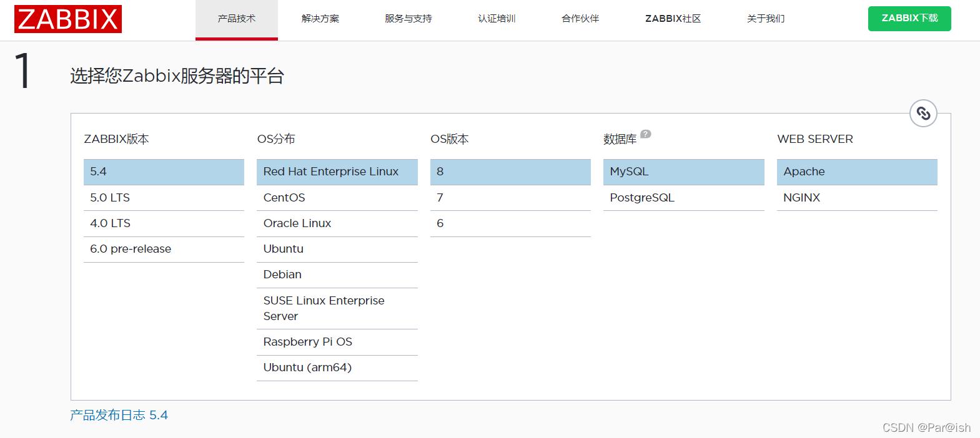Click the ZABBIX logo
This screenshot has height=438, width=980.
point(67,19)
